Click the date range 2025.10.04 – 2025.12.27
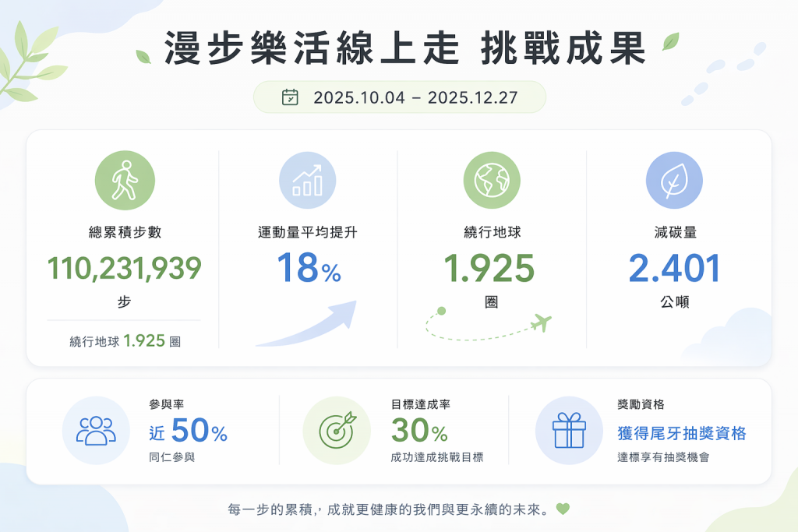798x532 pixels. pyautogui.click(x=415, y=98)
